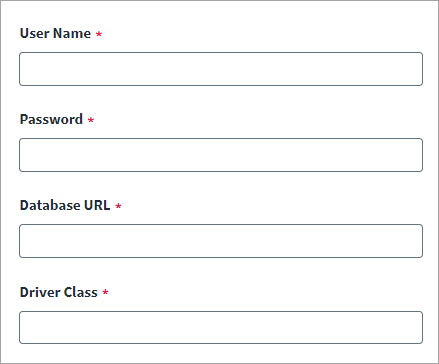
Task: Click the word Name in User Name
Action: click(x=72, y=33)
